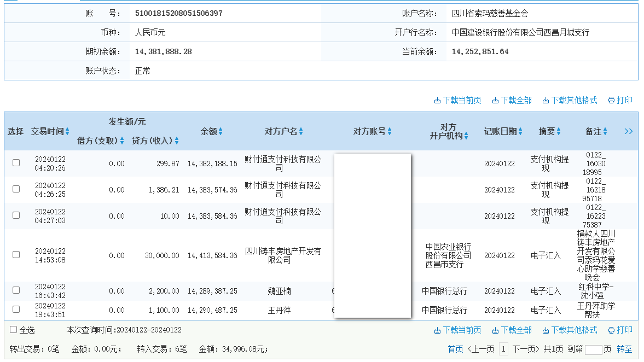The height and width of the screenshot is (362, 644).
Task: Click 中国农业银行股份有限公司西昌市支行 cell
Action: point(448,255)
